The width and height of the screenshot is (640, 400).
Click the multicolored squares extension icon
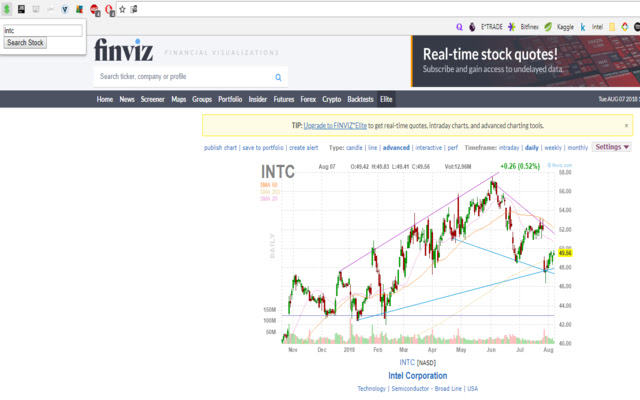coord(79,9)
